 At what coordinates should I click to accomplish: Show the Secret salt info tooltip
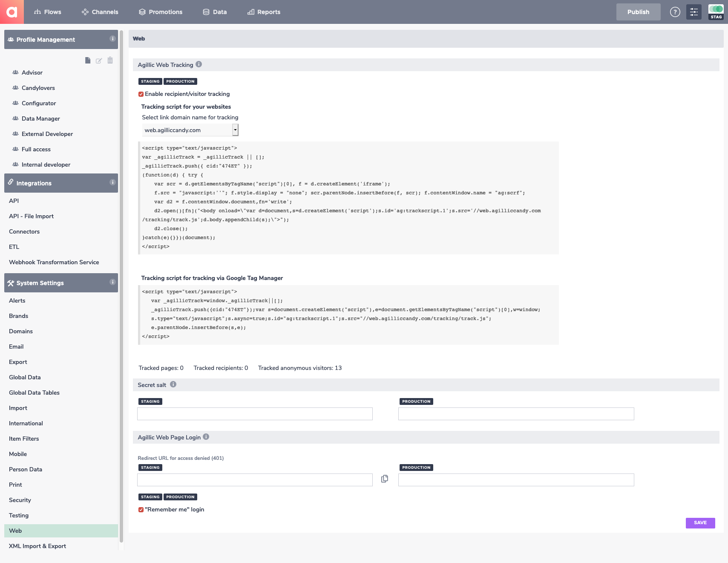173,384
